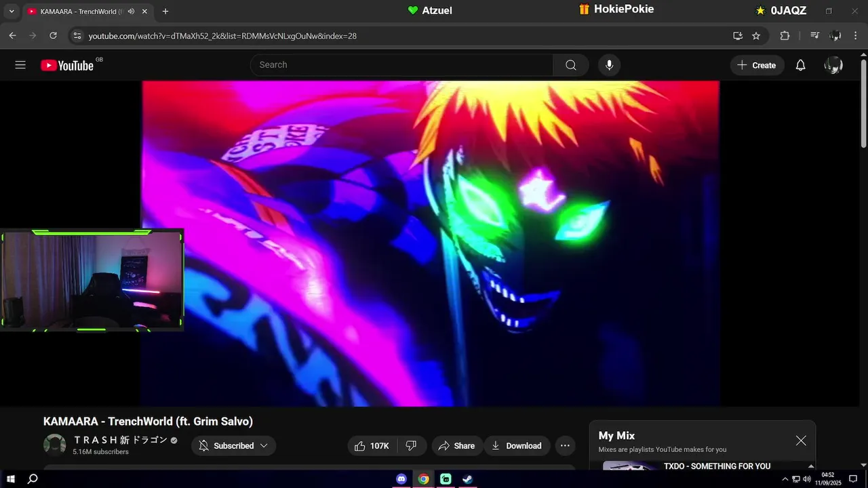This screenshot has height=488, width=868.
Task: Open the T R A S H channel avatar
Action: tap(55, 445)
